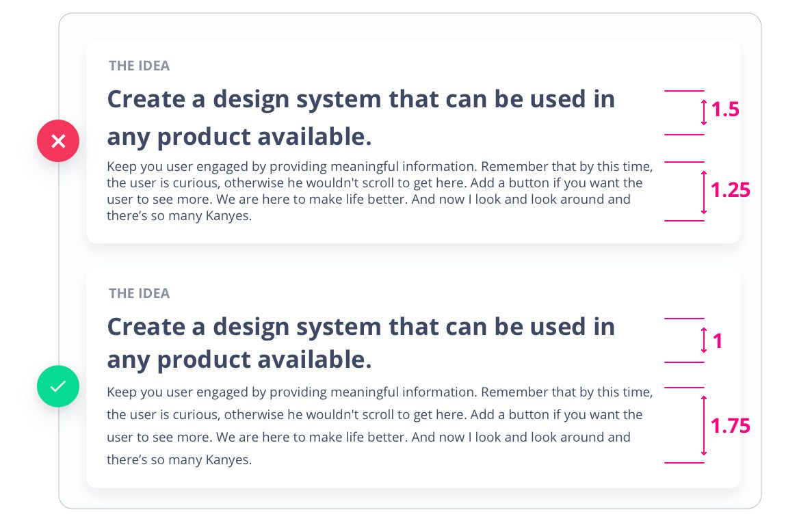Viewport: 812px width, 523px height.
Task: Select the pink 1.75 spacing label
Action: coord(731,426)
